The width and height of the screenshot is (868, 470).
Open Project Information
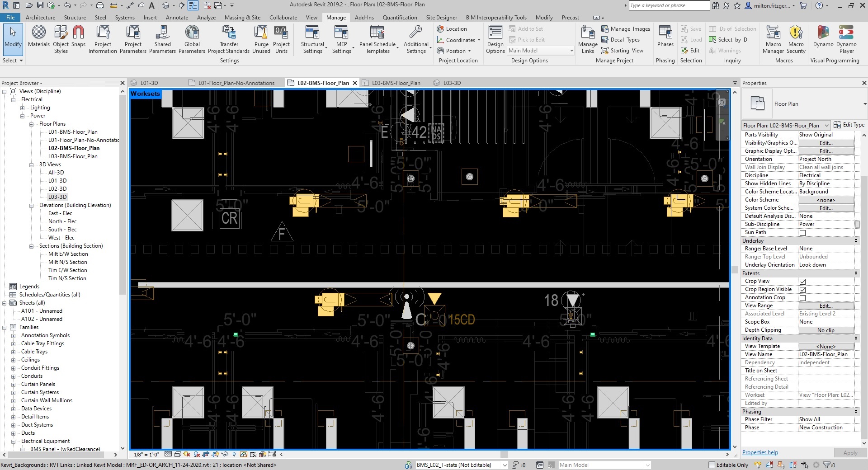click(103, 39)
